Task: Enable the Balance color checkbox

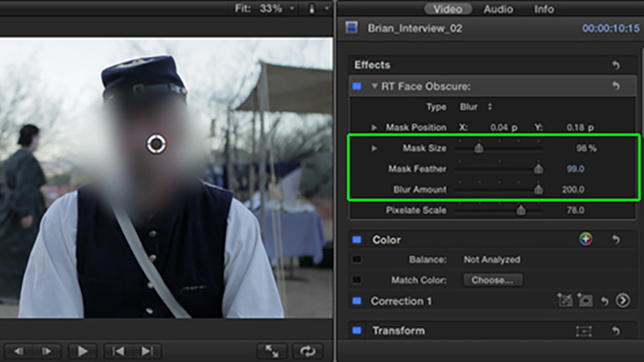Action: (x=357, y=260)
